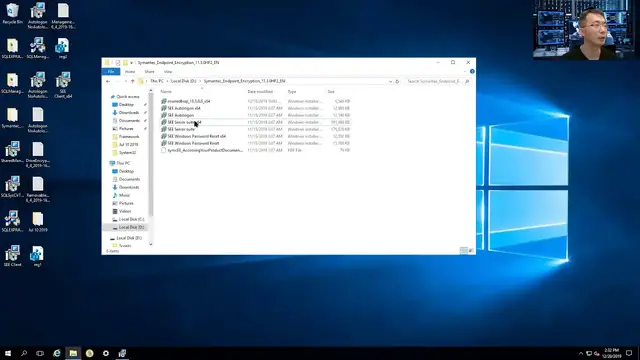Go up one folder level arrow
The image size is (640, 360).
(133, 81)
